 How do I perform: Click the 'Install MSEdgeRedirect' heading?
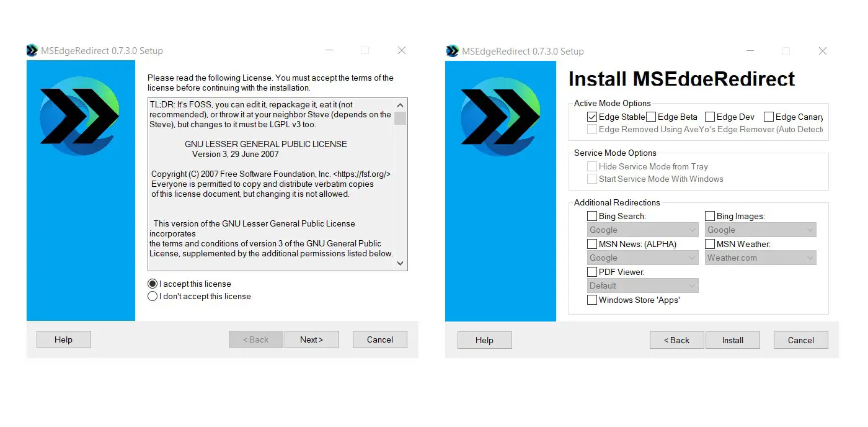point(681,79)
